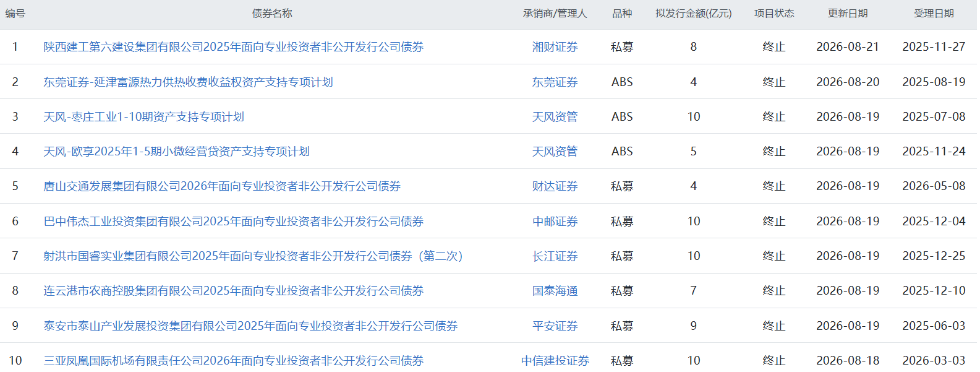Click underwriter 中信建投证券 link
The height and width of the screenshot is (372, 980).
click(x=555, y=360)
